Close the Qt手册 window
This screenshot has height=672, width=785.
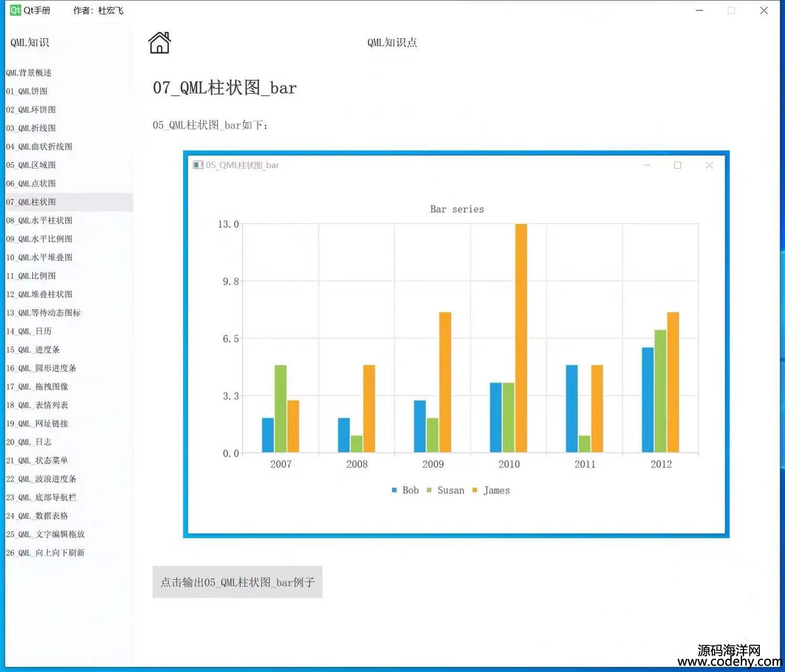[763, 10]
